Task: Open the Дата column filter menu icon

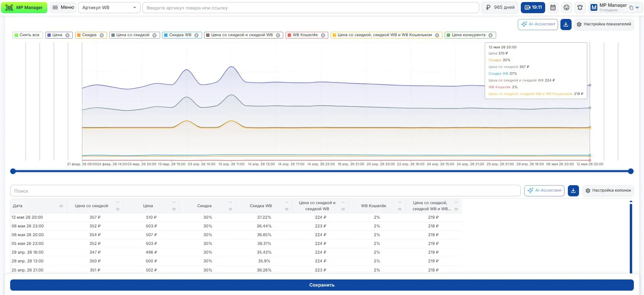Action: point(61,206)
